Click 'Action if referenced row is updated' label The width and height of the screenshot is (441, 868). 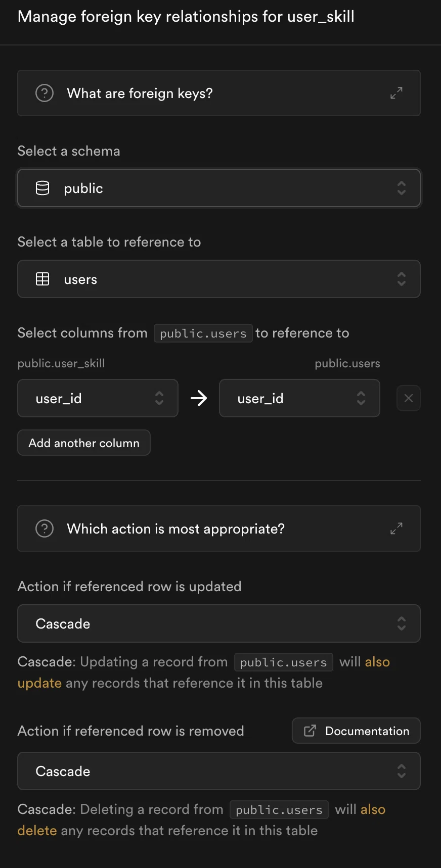coord(129,587)
